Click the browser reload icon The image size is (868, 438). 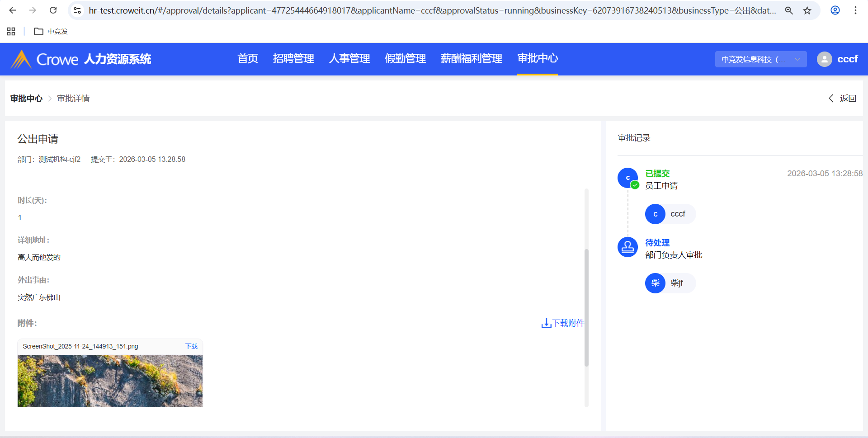coord(53,10)
